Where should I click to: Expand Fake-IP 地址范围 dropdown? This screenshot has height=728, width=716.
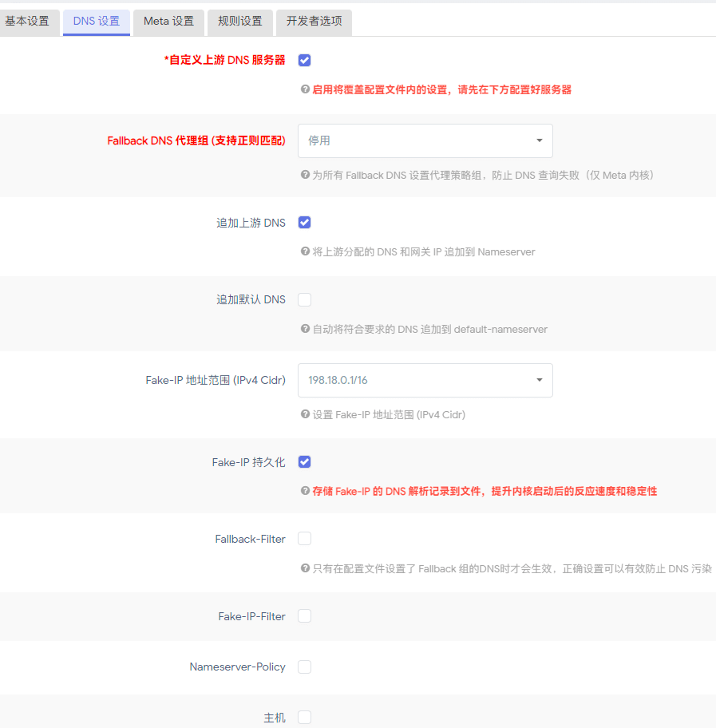(x=425, y=380)
